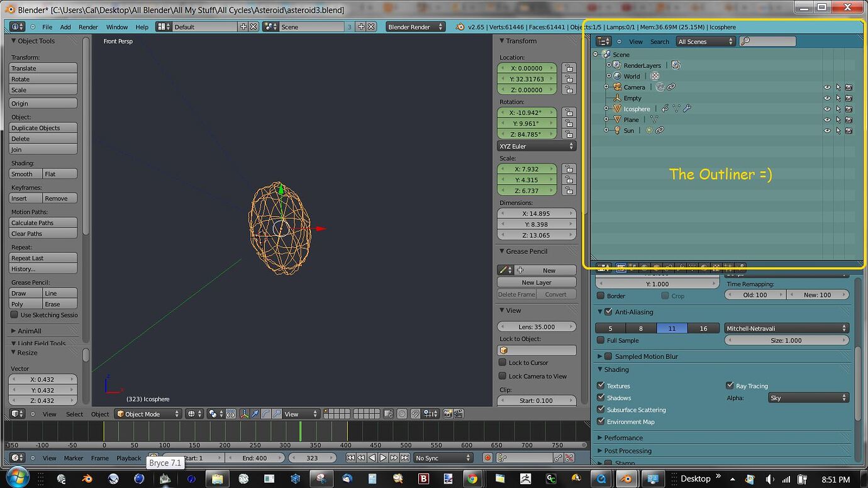Enable the Full Sample checkbox
The width and height of the screenshot is (868, 488).
coord(601,340)
